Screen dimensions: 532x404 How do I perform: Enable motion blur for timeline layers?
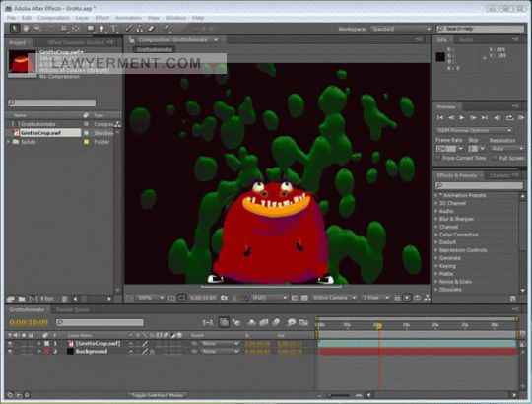276,322
